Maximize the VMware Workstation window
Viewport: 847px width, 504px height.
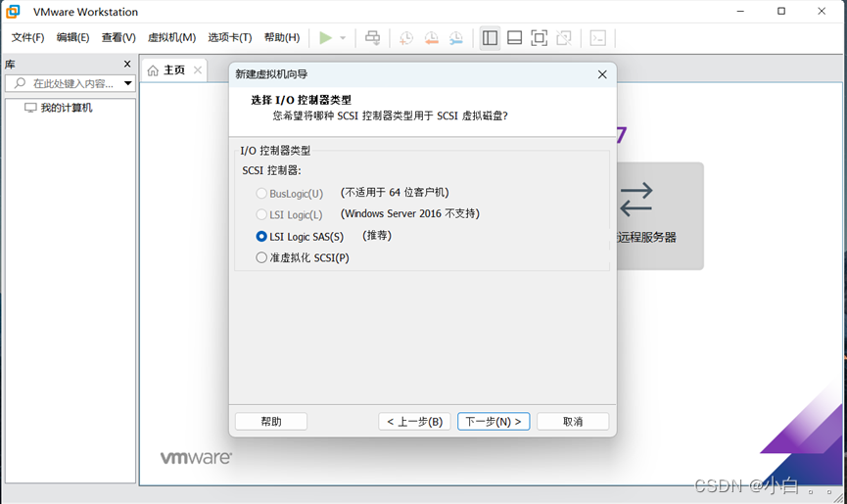pos(781,12)
